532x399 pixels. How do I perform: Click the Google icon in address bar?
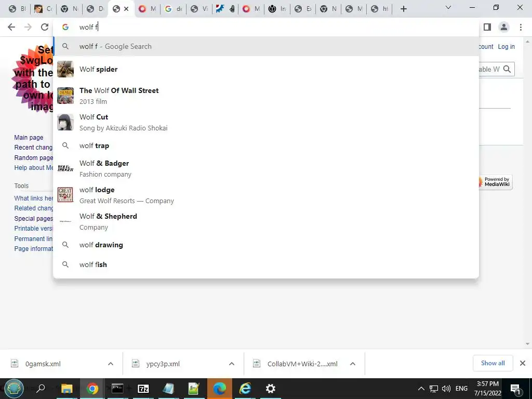[x=65, y=27]
